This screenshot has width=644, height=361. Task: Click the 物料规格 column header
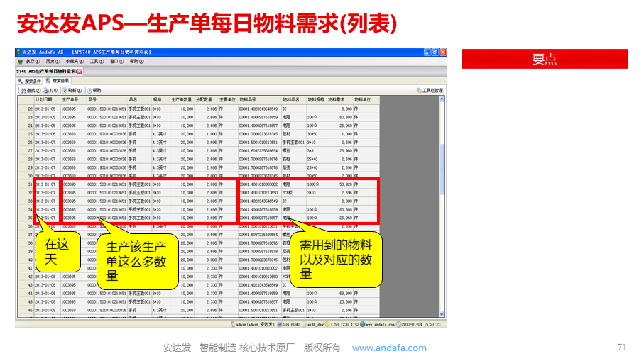[316, 100]
